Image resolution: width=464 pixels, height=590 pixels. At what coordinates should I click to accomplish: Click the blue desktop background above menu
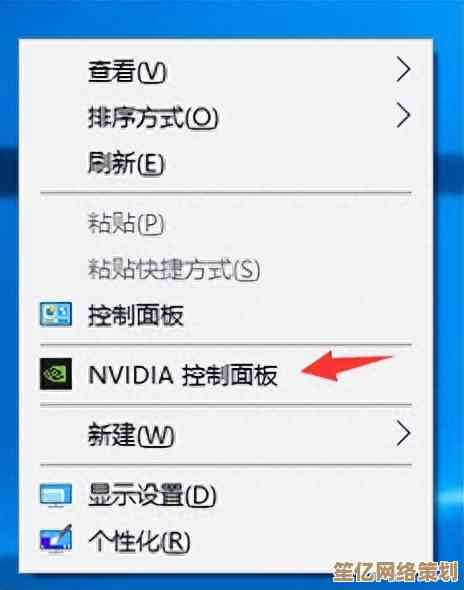[232, 17]
